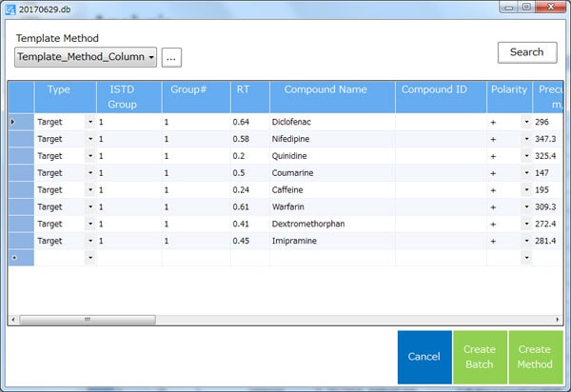Screen dimensions: 571x392
Task: Click the right arrow of horizontal scrollbar
Action: [x=557, y=320]
